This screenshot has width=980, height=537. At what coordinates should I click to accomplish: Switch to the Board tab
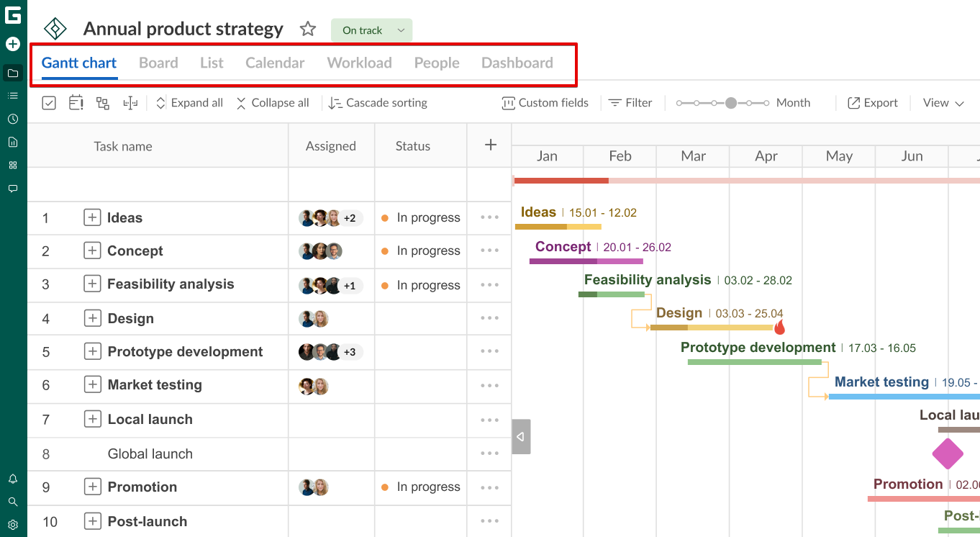point(158,63)
